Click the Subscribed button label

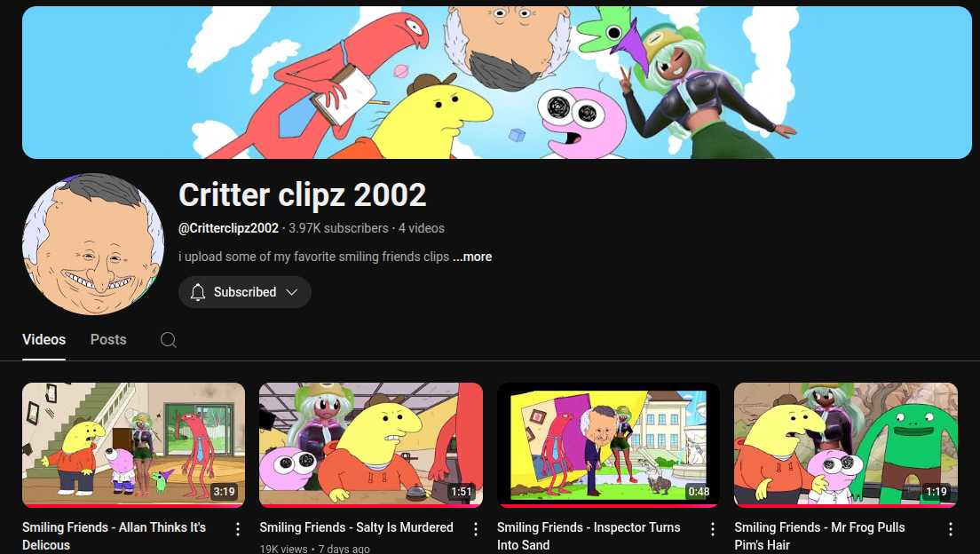click(245, 292)
